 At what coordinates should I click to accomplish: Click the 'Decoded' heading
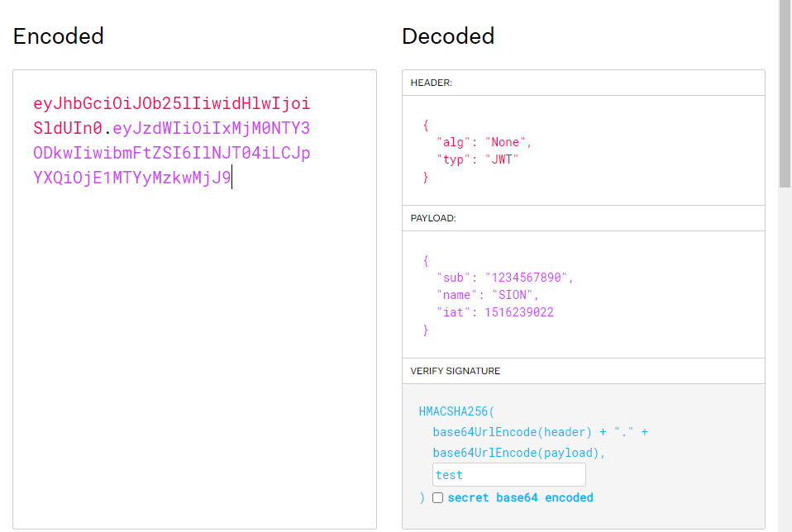click(x=448, y=36)
